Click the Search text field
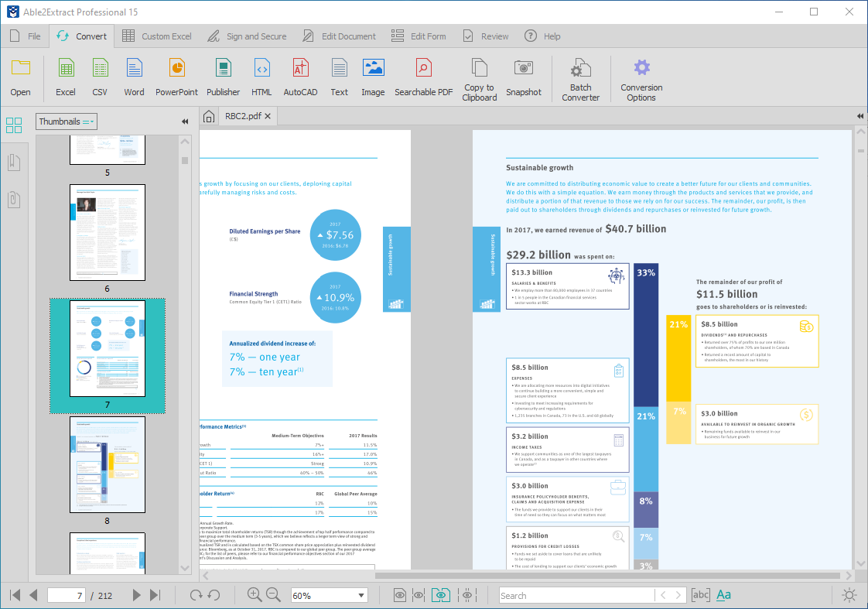Image resolution: width=868 pixels, height=609 pixels. point(576,596)
